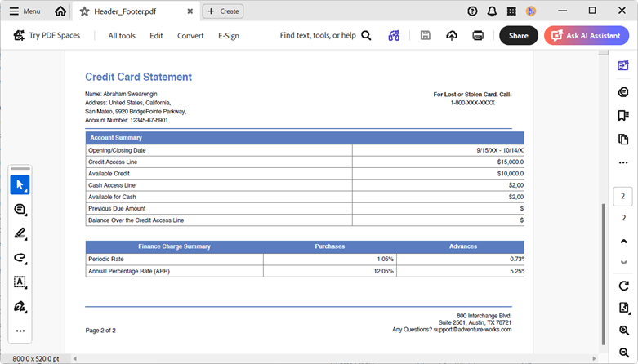Image resolution: width=638 pixels, height=364 pixels.
Task: Toggle the star on Header_Footer.pdf tab
Action: click(84, 11)
